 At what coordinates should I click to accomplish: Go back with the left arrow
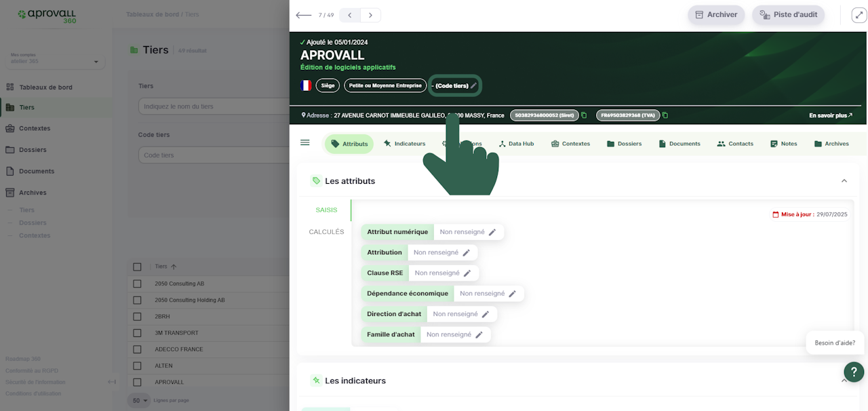(x=304, y=15)
